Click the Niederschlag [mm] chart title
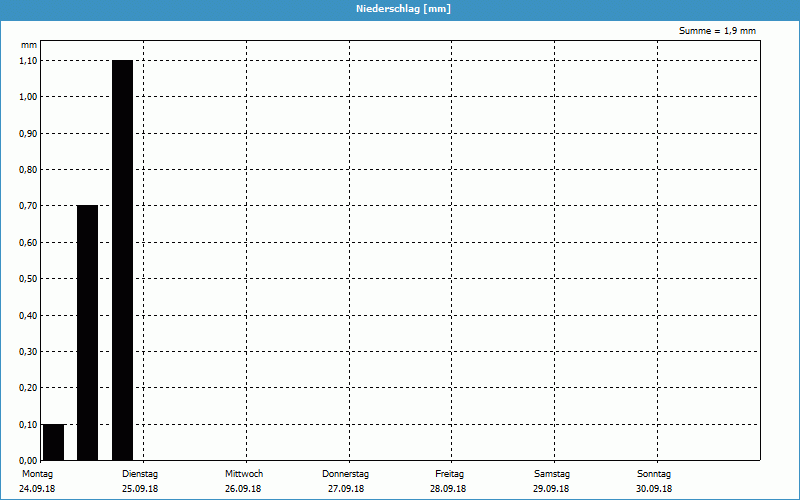The height and width of the screenshot is (500, 800). [x=403, y=9]
